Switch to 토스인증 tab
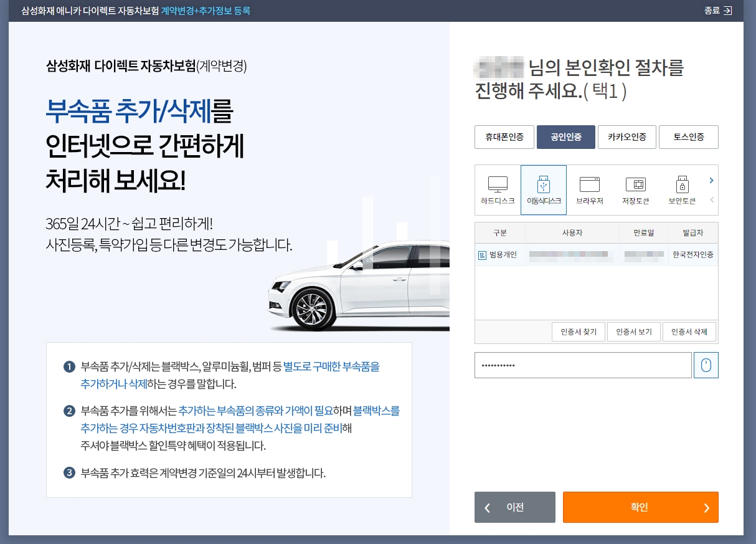 689,137
